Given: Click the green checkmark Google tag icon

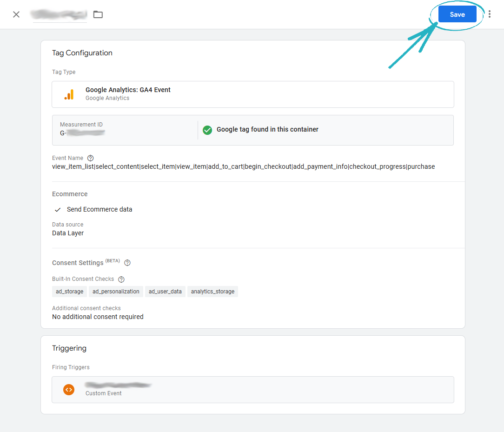Looking at the screenshot, I should [207, 130].
